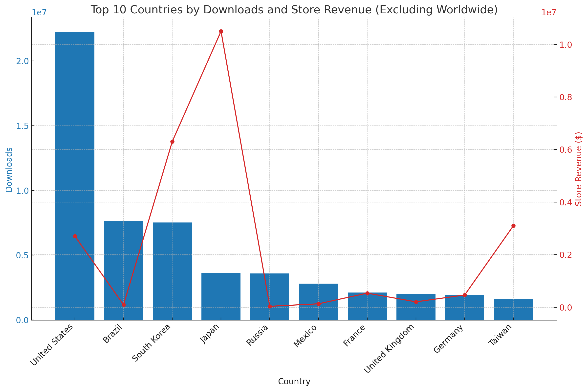Click the Country x-axis label
588x391 pixels.
click(x=294, y=382)
